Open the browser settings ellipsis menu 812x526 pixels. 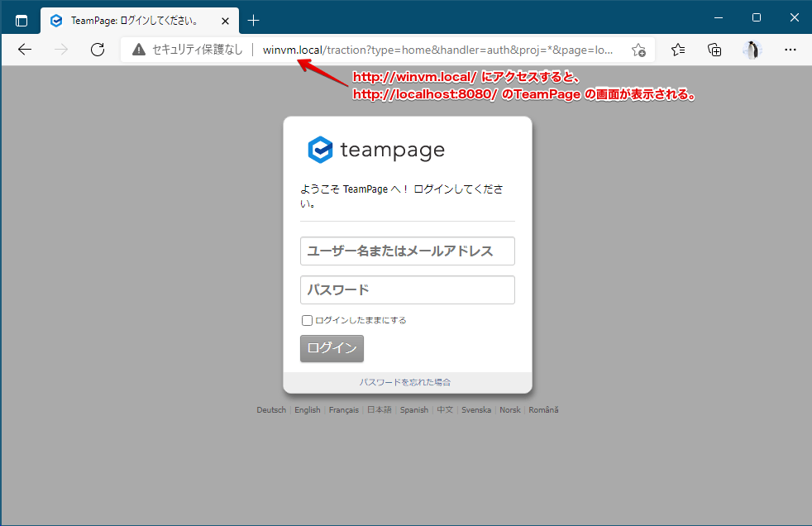pyautogui.click(x=790, y=50)
